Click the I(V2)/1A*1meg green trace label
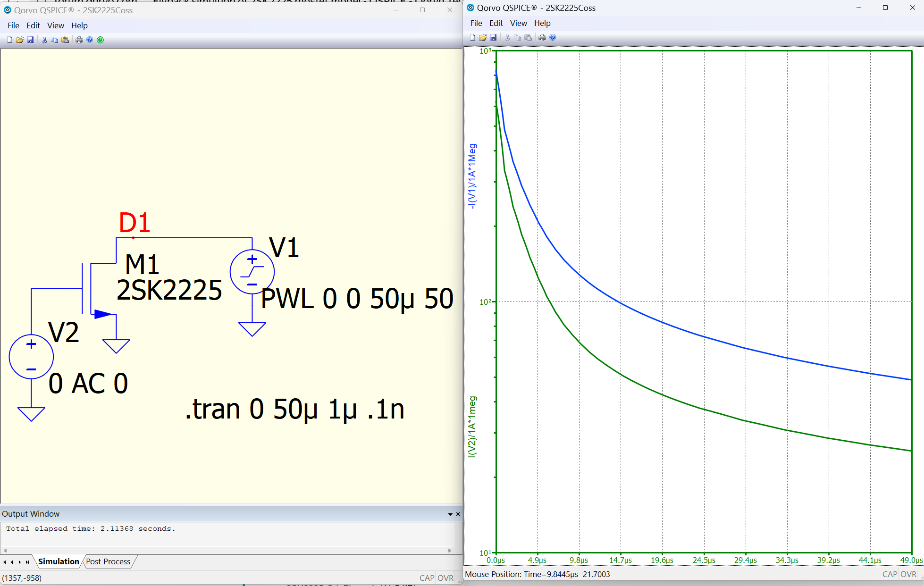 click(472, 427)
